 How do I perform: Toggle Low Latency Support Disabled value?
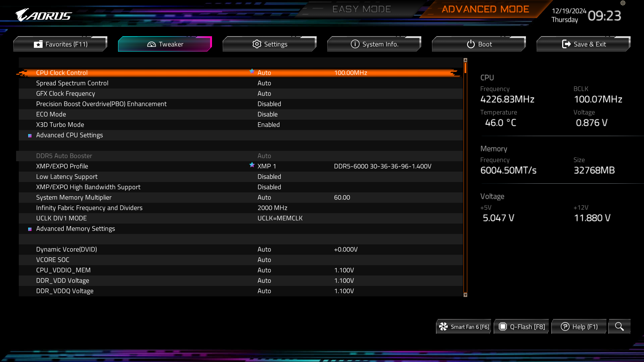(x=269, y=177)
